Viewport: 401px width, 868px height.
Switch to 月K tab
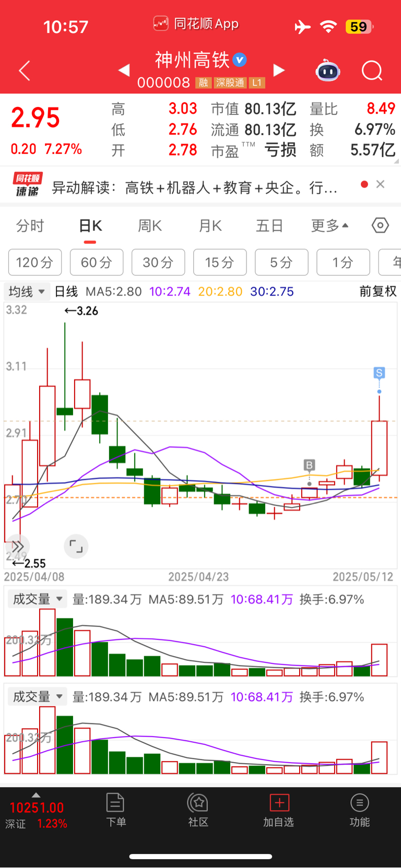[210, 225]
